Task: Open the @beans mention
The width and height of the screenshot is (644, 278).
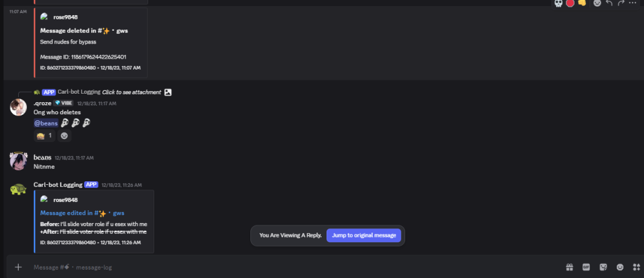Action: [46, 123]
